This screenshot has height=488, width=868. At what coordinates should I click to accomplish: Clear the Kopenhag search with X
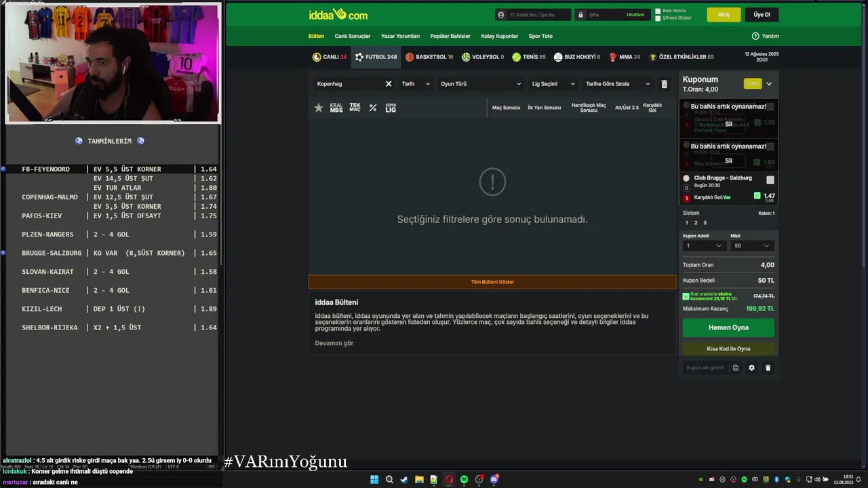[x=389, y=84]
